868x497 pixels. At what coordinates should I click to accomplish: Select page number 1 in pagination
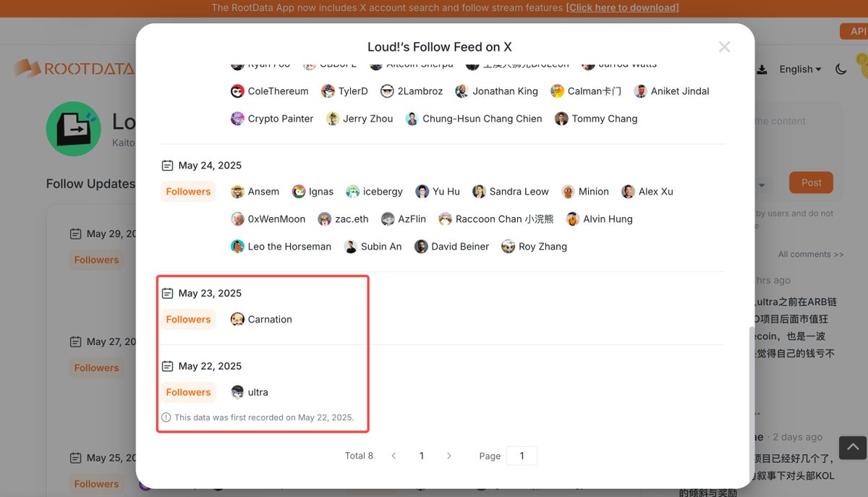click(422, 456)
